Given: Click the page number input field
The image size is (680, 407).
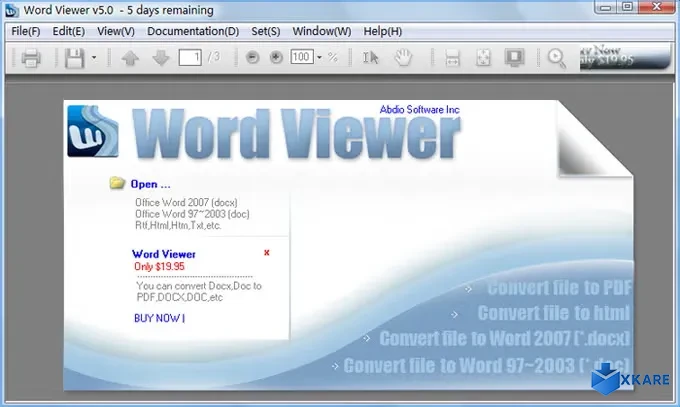Looking at the screenshot, I should coord(190,57).
